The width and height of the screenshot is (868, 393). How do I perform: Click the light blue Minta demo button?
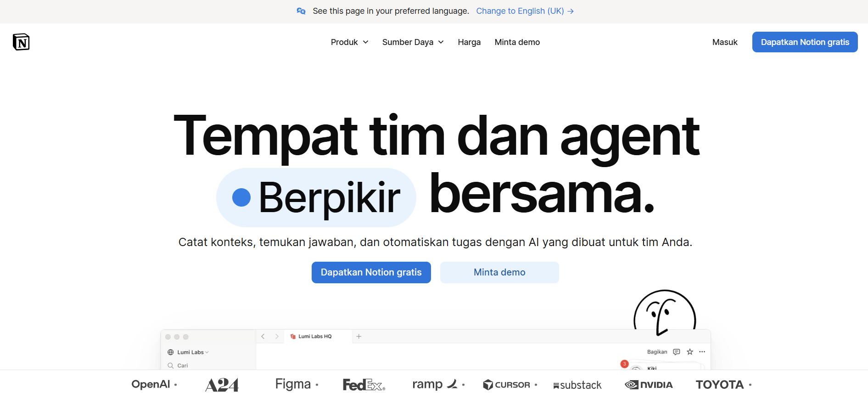tap(499, 272)
